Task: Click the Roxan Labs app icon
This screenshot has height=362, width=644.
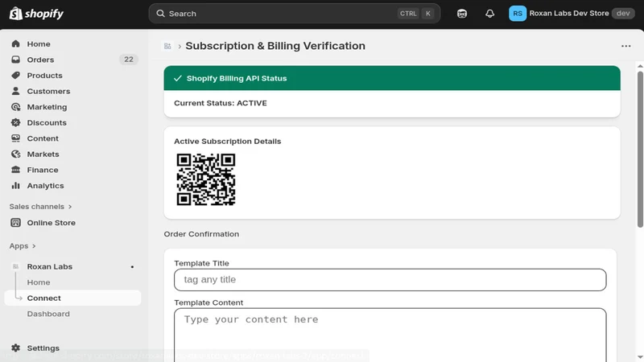Action: [x=15, y=267]
